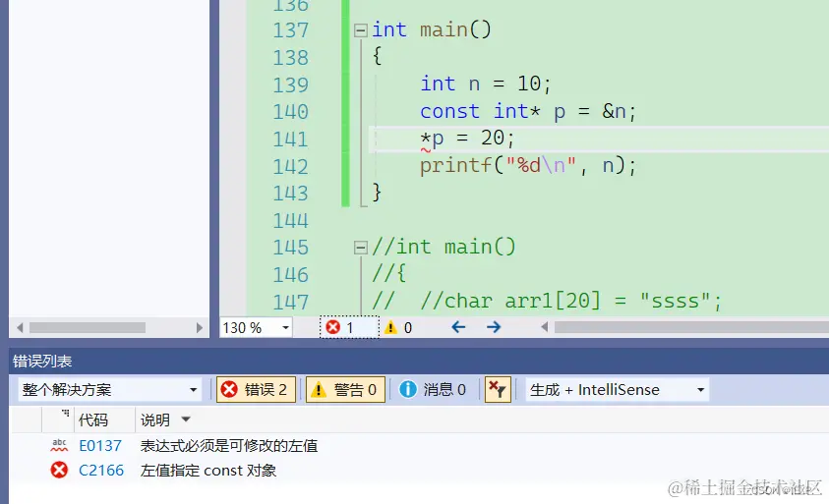Place cursor on line *p = 20;
The width and height of the screenshot is (829, 504).
(x=467, y=139)
